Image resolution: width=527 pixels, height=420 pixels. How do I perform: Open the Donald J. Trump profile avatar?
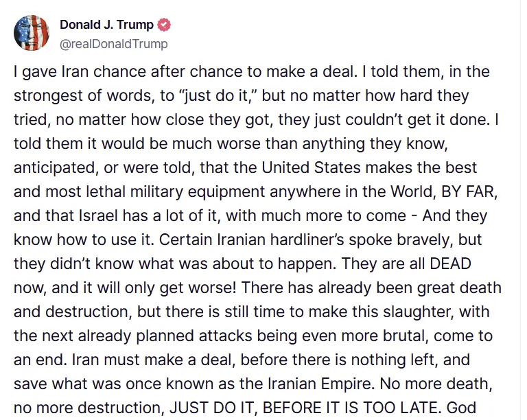[x=32, y=33]
